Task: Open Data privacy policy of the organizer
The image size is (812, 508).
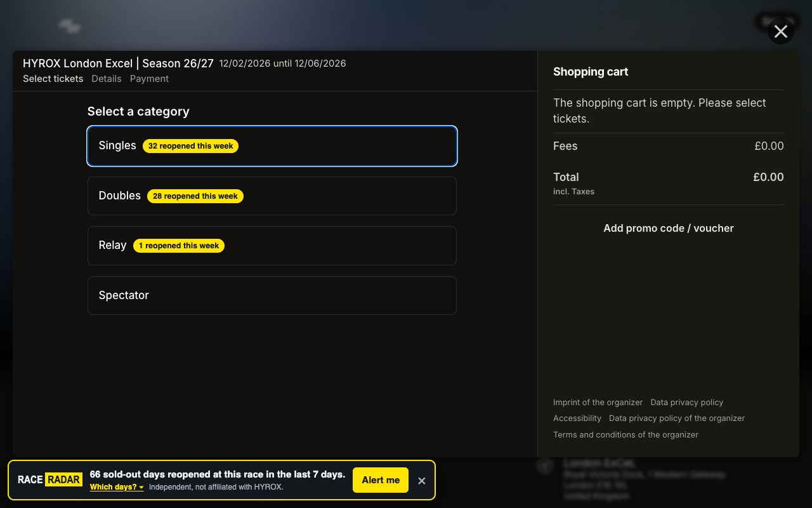Action: point(677,418)
